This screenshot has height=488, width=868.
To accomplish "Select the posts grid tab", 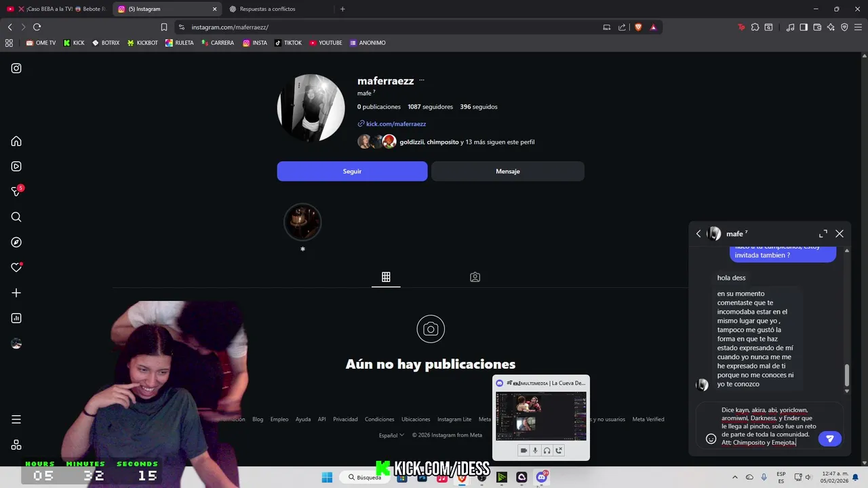I will (386, 277).
